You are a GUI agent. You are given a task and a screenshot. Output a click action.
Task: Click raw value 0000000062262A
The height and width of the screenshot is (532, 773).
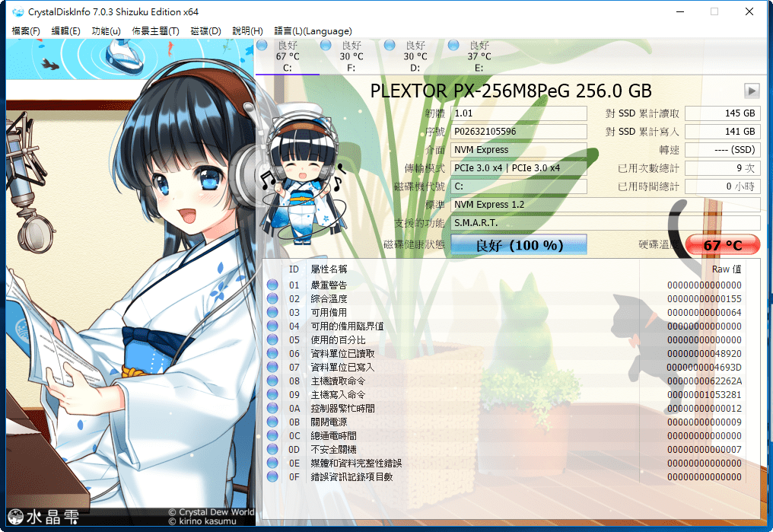click(705, 381)
